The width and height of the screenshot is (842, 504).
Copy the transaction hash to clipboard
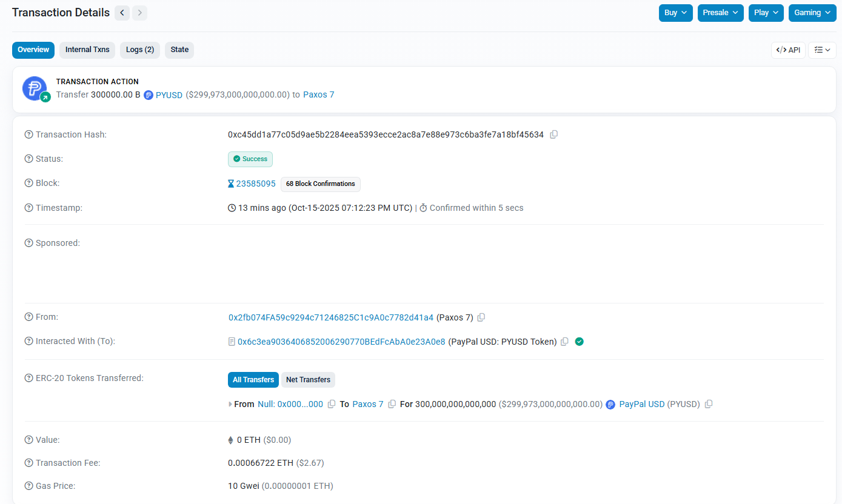[553, 134]
